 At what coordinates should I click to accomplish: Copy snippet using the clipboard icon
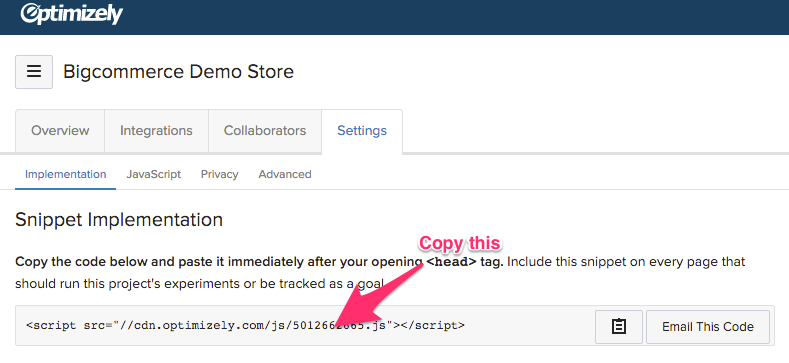pos(618,326)
